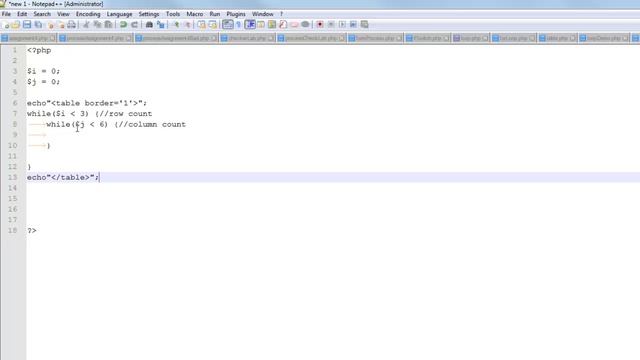640x360 pixels.
Task: Click the Close All toolbar icon
Action: (61, 25)
